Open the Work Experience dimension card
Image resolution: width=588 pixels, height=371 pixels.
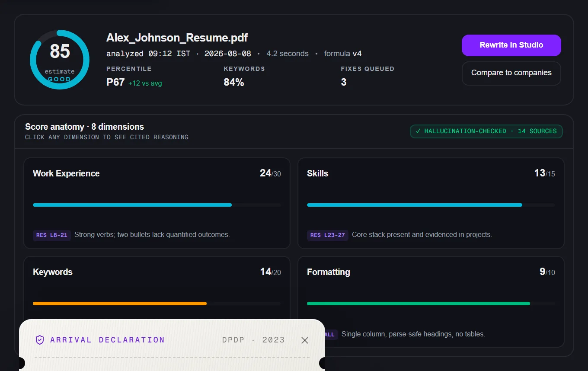tap(157, 203)
